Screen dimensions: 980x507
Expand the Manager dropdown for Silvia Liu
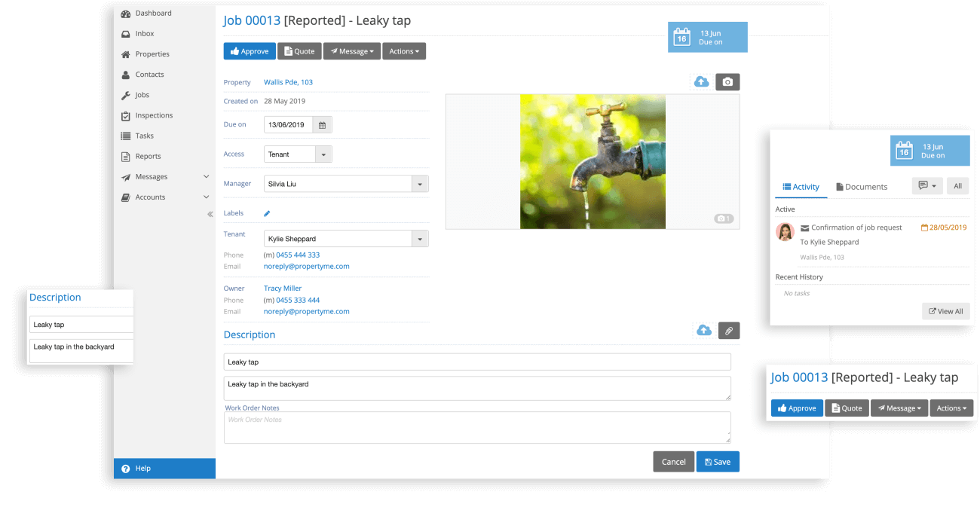(x=420, y=184)
